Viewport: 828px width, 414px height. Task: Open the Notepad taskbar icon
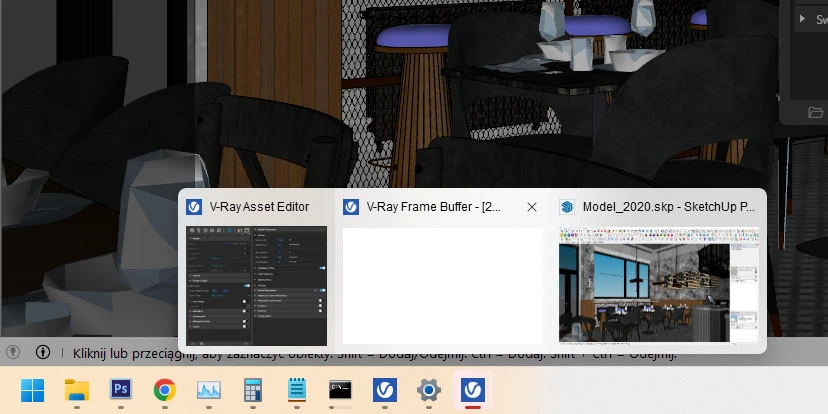point(297,390)
